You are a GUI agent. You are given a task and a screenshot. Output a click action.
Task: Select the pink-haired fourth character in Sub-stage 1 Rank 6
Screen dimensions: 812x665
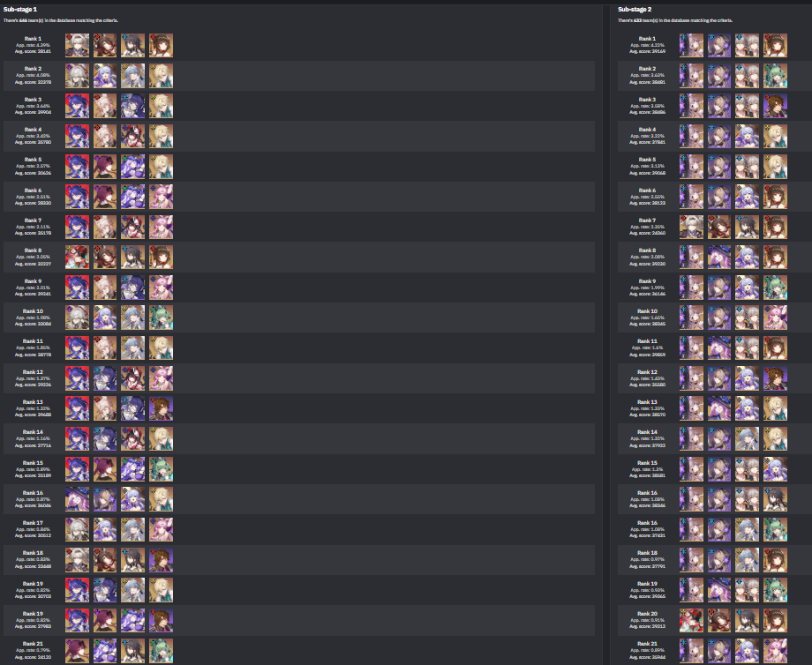[x=161, y=198]
